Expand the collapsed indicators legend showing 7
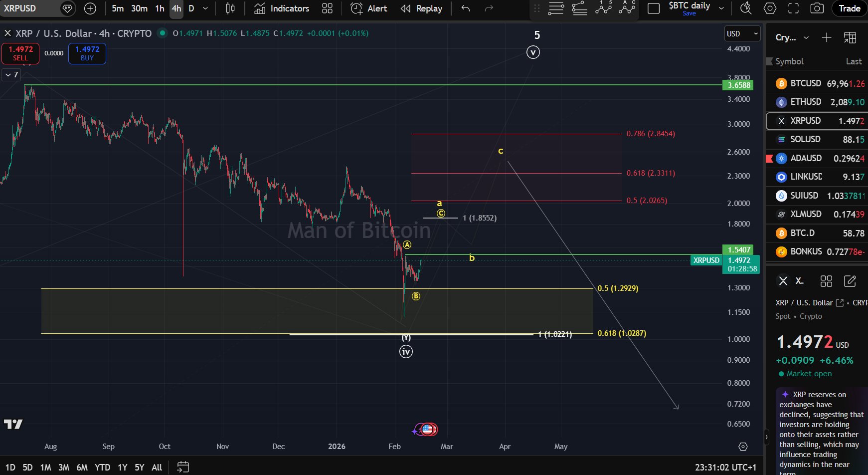This screenshot has width=868, height=475. [x=11, y=75]
